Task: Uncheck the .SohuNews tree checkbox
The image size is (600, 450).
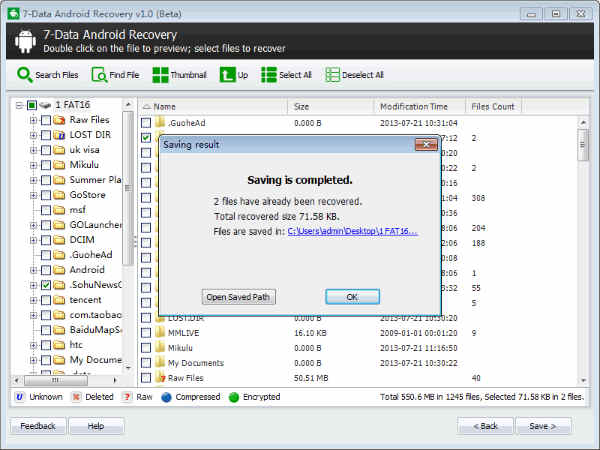Action: coord(46,285)
